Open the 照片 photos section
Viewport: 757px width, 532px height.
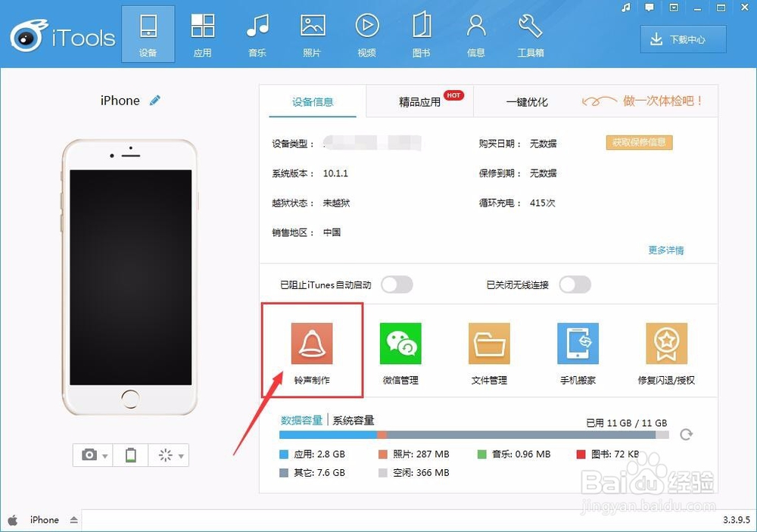[312, 33]
